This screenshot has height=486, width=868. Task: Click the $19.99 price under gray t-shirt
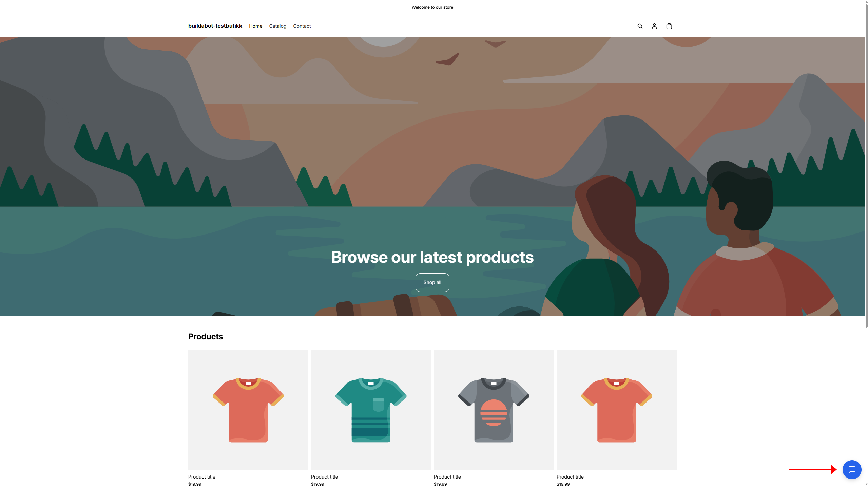point(440,484)
